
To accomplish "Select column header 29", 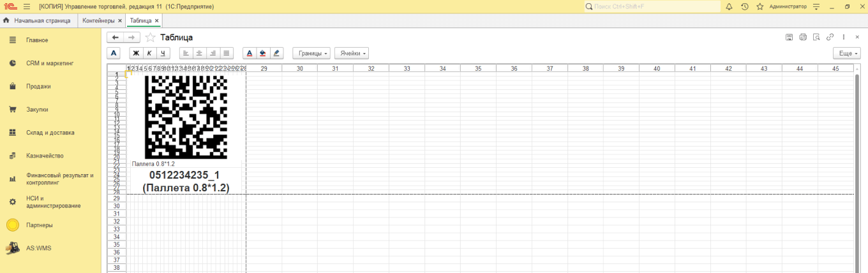I will 264,68.
